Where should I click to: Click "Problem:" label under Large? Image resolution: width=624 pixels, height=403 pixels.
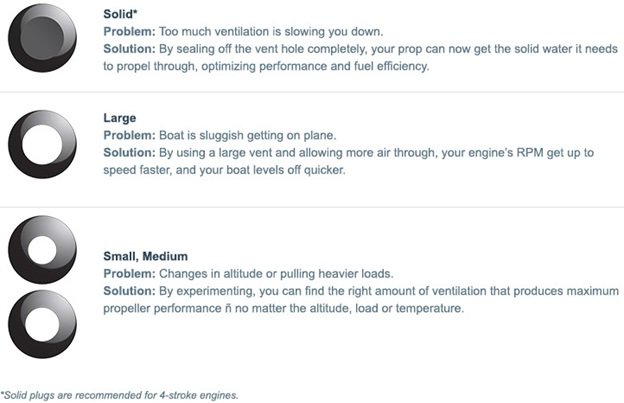pyautogui.click(x=130, y=135)
